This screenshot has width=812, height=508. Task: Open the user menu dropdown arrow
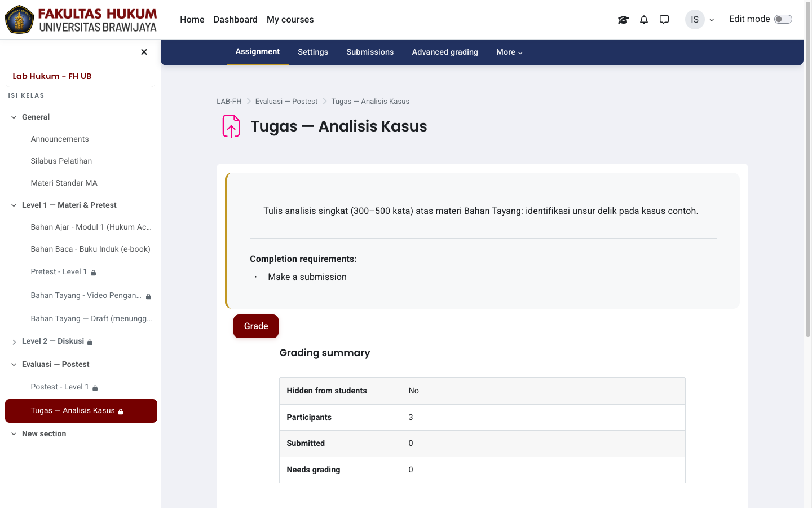tap(712, 20)
